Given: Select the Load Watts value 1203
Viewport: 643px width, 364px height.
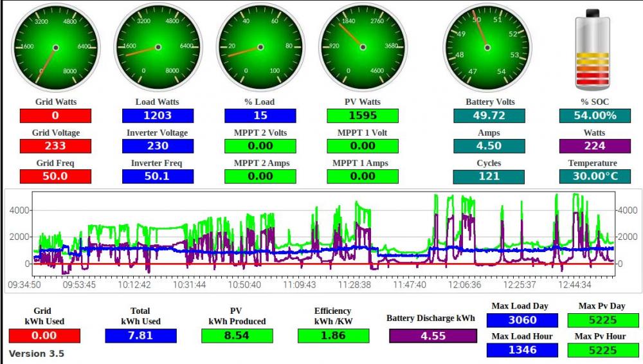Looking at the screenshot, I should [158, 116].
